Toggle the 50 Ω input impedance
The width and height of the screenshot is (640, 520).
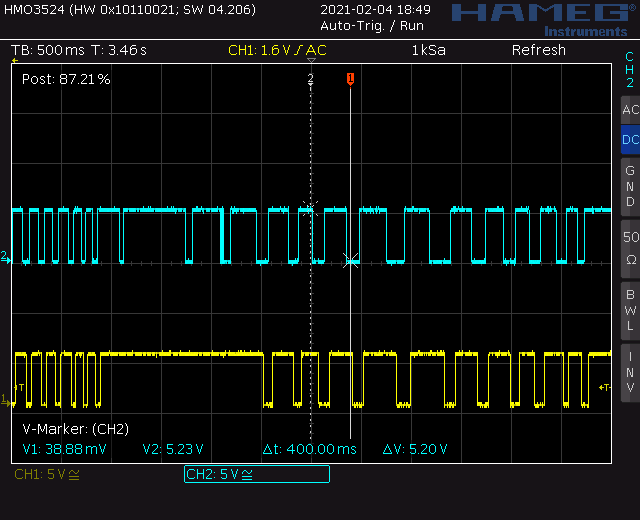click(630, 248)
